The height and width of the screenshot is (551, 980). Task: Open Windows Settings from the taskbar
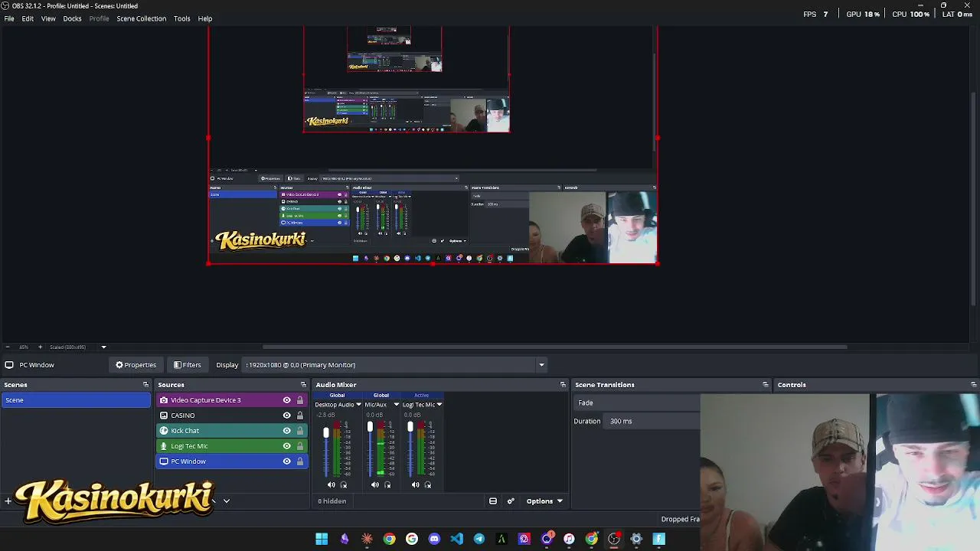pos(636,539)
